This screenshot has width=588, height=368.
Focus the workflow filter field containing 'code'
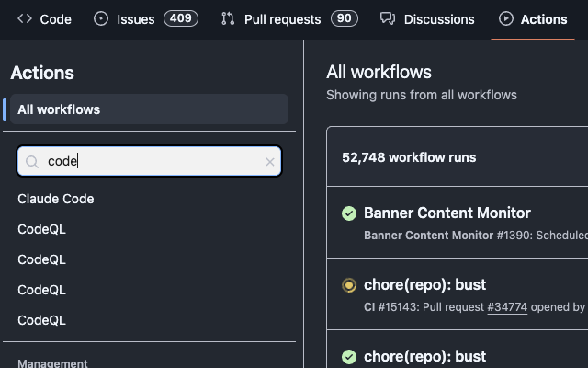click(149, 161)
